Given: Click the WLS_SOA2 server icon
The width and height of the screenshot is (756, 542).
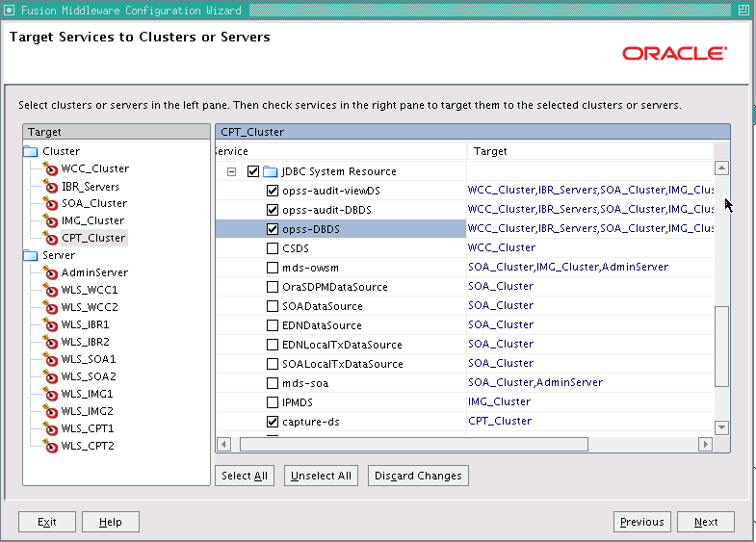Looking at the screenshot, I should pyautogui.click(x=50, y=376).
